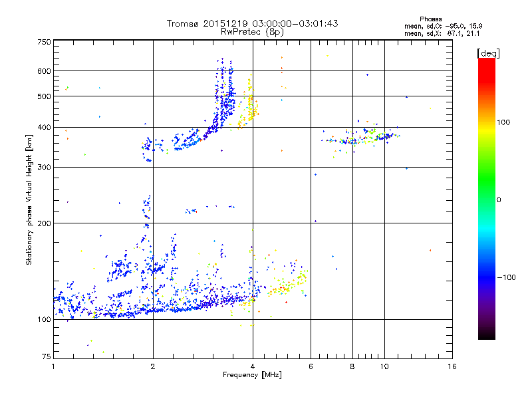532x399 pixels.
Task: Click the y-axis tick label '400'
Action: click(44, 128)
